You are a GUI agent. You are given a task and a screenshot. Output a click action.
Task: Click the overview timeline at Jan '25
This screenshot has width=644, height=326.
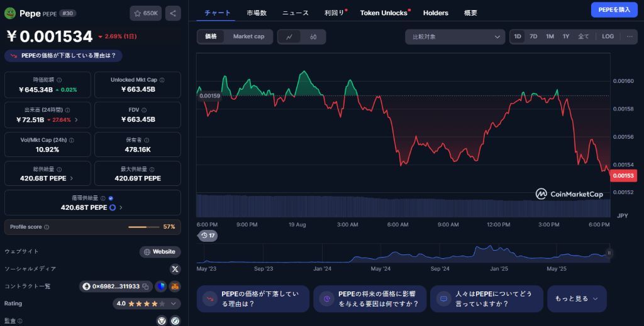[499, 269]
